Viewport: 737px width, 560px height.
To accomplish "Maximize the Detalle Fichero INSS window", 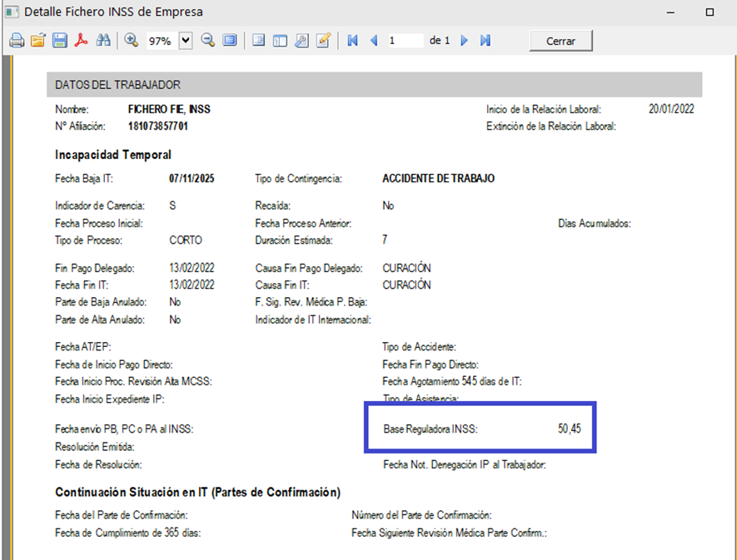I will click(x=709, y=12).
